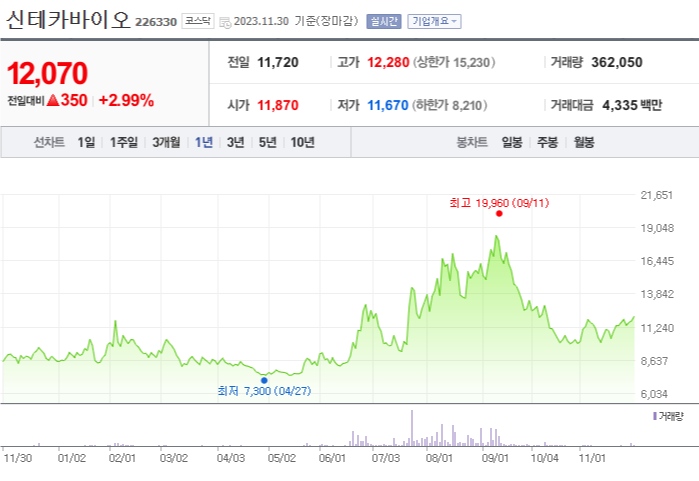Select the 1일 line chart tab
This screenshot has width=699, height=481.
pos(86,142)
